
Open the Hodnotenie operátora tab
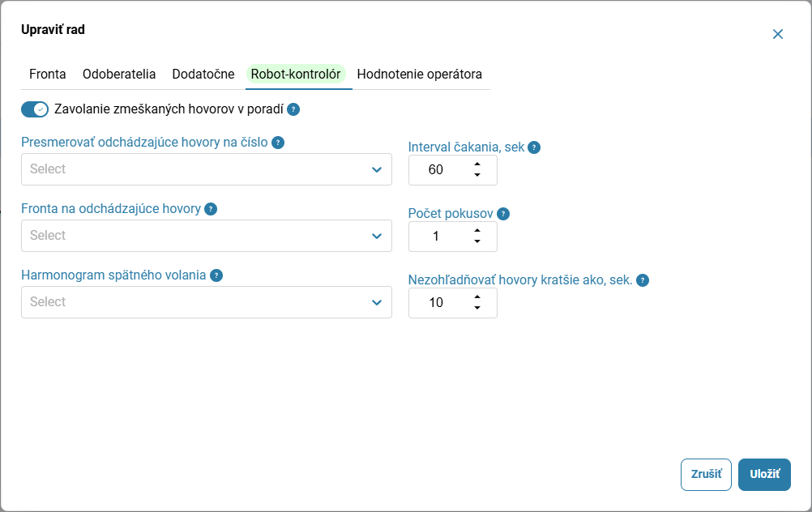tap(420, 74)
